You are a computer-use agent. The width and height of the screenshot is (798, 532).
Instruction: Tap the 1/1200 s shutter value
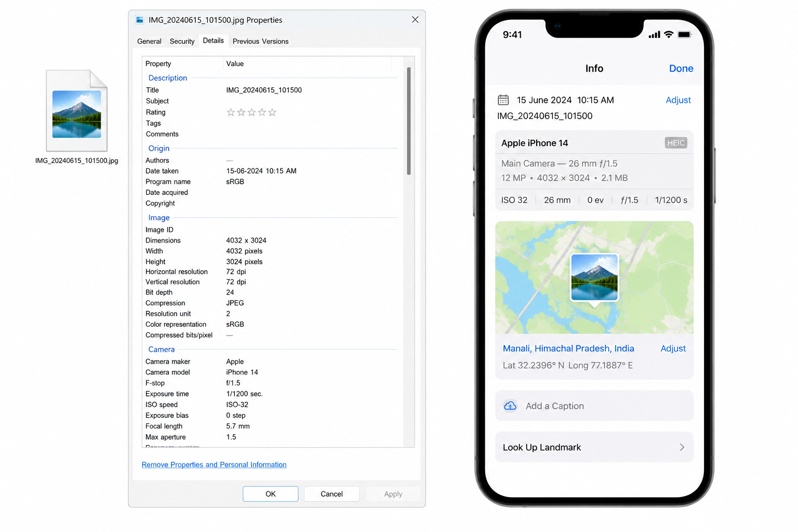coord(671,200)
